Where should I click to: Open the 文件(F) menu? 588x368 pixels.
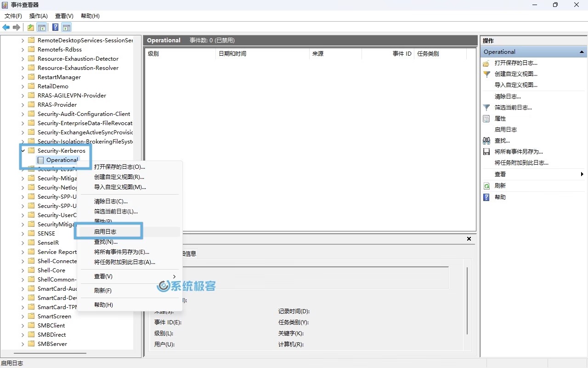point(13,16)
